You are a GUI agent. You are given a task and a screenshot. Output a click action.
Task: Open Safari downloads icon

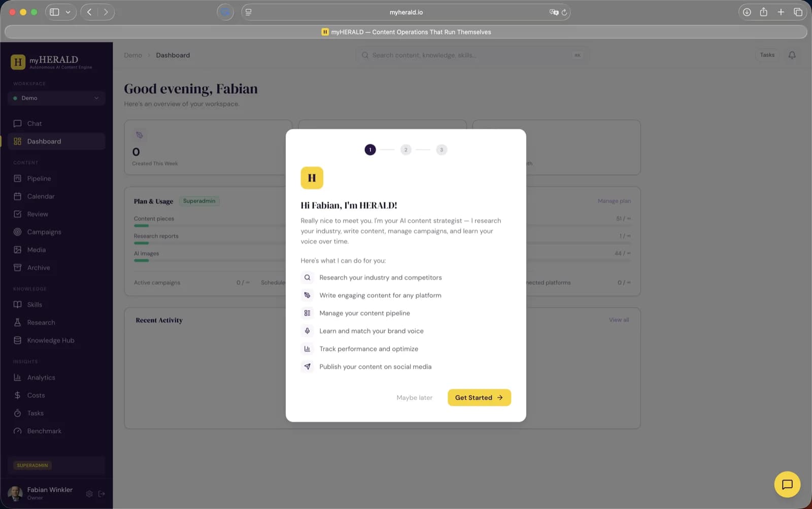(747, 12)
